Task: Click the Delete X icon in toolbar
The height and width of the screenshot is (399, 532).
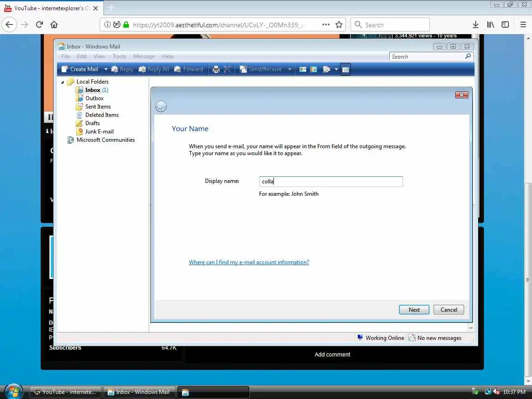Action: pyautogui.click(x=227, y=70)
